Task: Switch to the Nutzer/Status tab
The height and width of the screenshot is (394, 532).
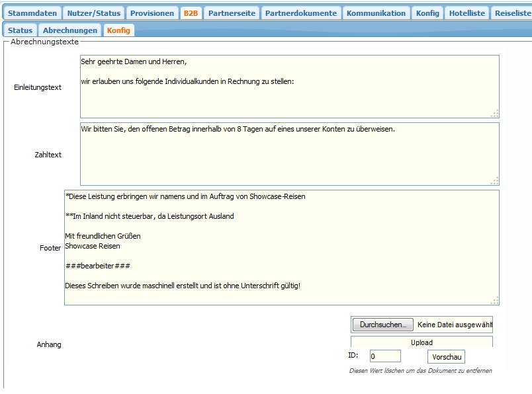Action: (x=93, y=13)
